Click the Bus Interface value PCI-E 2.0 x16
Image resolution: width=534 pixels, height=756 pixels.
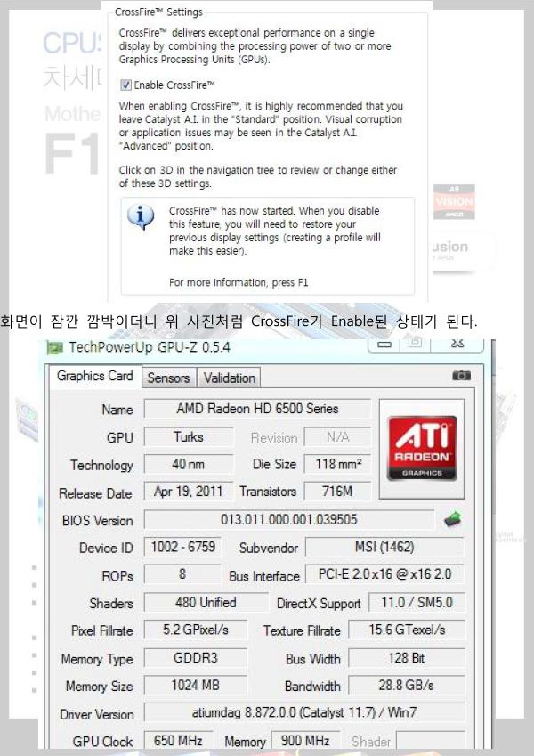(384, 574)
